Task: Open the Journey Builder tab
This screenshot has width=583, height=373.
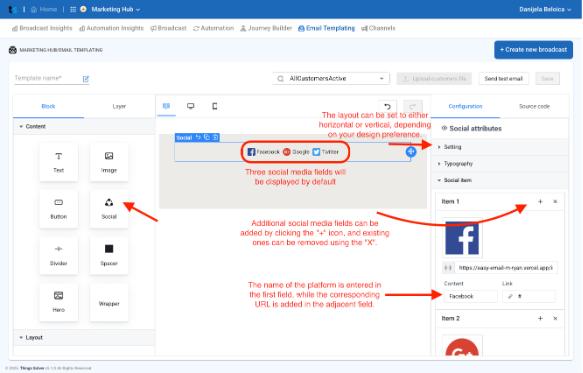Action: (266, 28)
